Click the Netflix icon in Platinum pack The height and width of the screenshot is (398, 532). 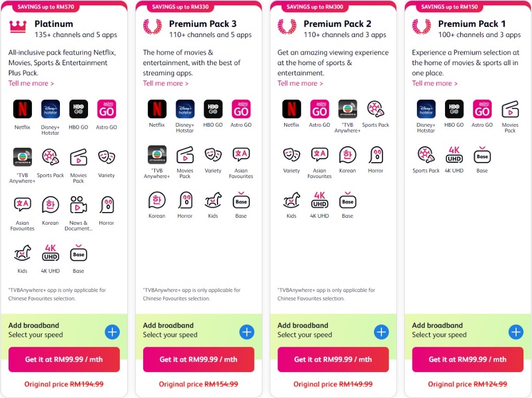[22, 109]
